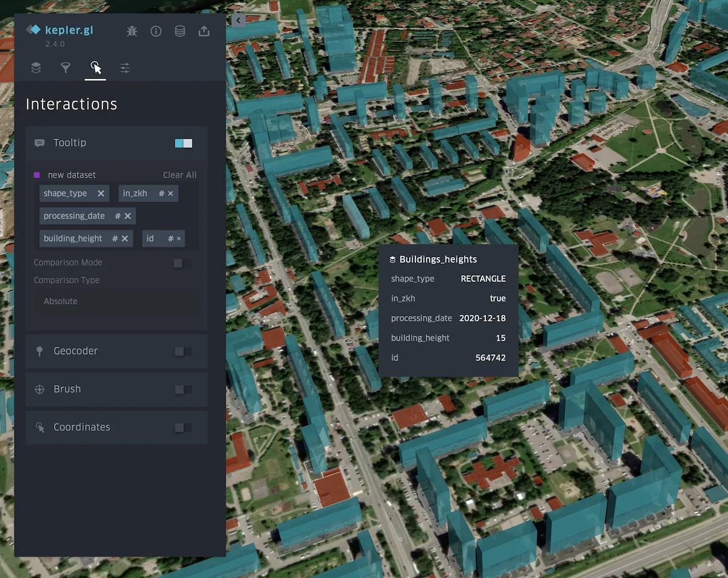This screenshot has width=728, height=578.
Task: Click the shape_type chip label
Action: [x=66, y=193]
